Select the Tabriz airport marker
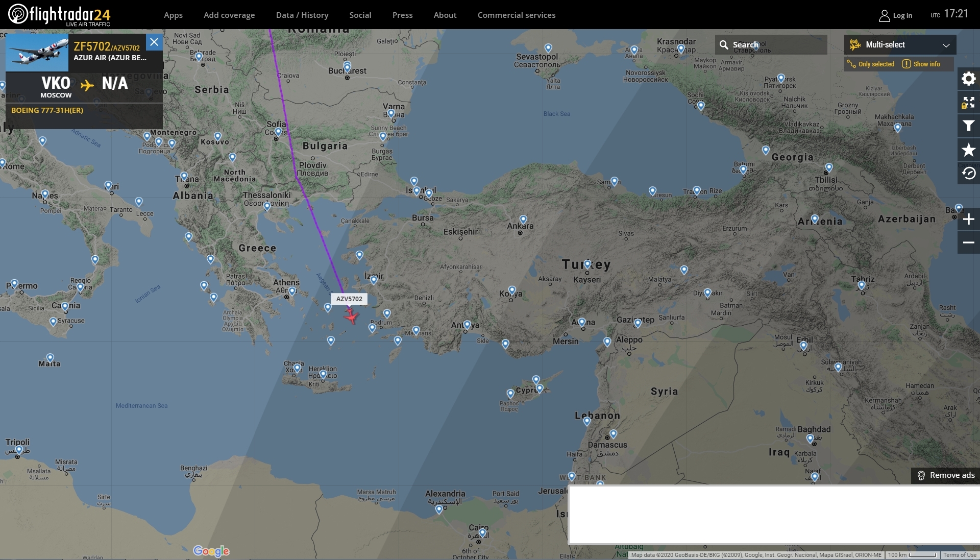This screenshot has width=980, height=560. (862, 286)
